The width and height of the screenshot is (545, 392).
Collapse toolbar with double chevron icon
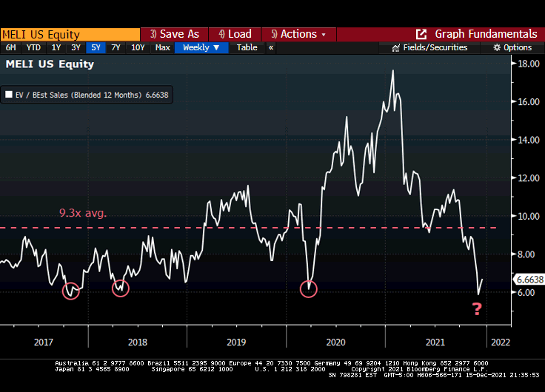(x=271, y=47)
